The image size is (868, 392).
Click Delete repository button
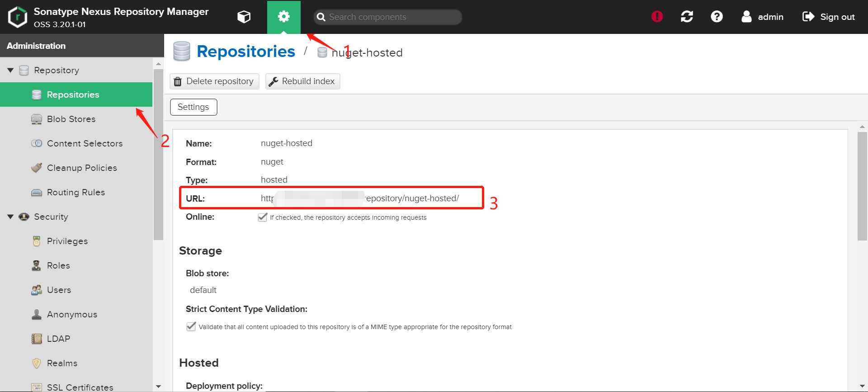coord(214,81)
